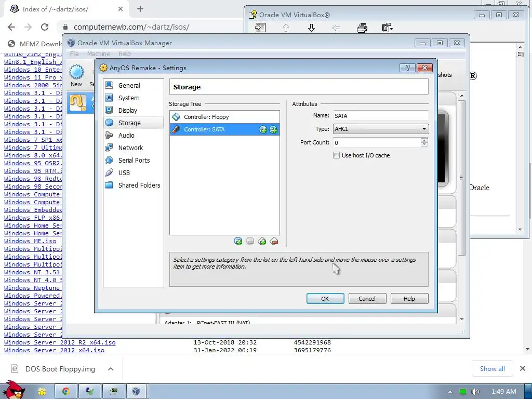
Task: Expand DOS Boot Floppy.img download options
Action: (111, 369)
